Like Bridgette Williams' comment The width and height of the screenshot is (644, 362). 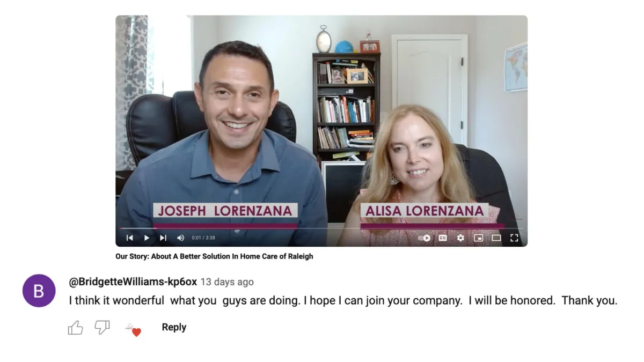click(x=76, y=328)
